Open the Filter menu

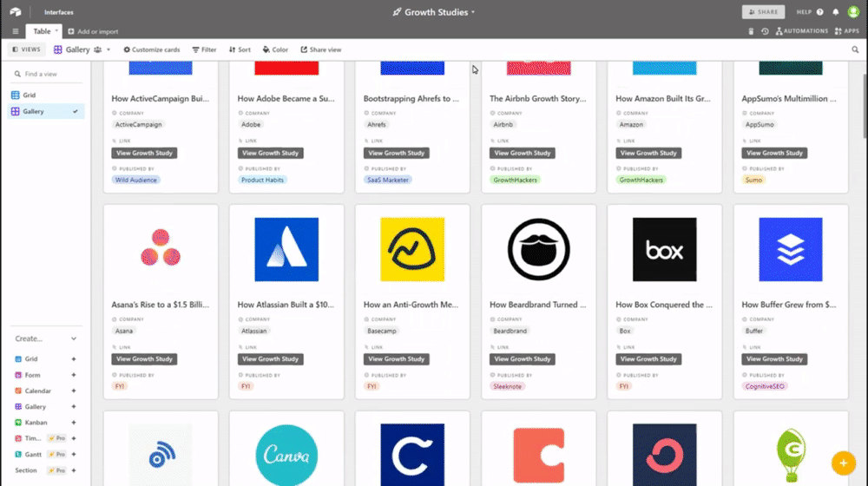[204, 49]
